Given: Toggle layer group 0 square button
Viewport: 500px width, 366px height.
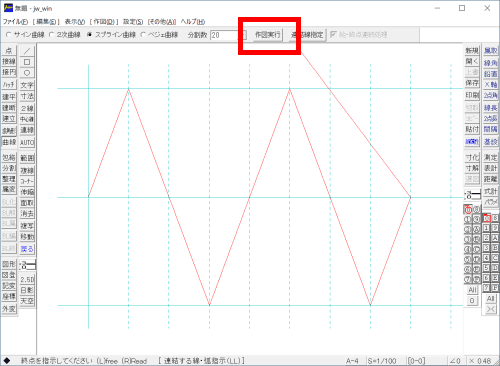Looking at the screenshot, I should click(x=487, y=218).
